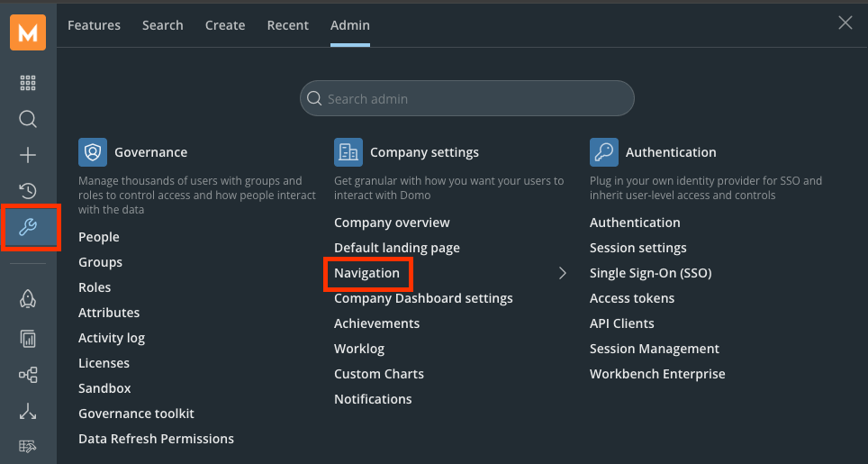The height and width of the screenshot is (464, 868).
Task: Open the Session settings link
Action: [638, 248]
